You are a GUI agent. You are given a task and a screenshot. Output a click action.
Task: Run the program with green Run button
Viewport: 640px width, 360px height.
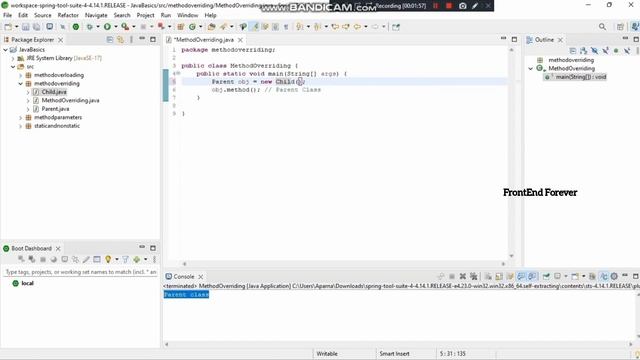pyautogui.click(x=107, y=27)
